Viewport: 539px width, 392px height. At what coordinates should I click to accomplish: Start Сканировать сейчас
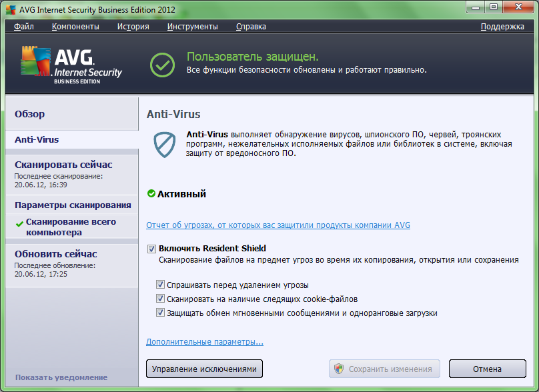(72, 175)
